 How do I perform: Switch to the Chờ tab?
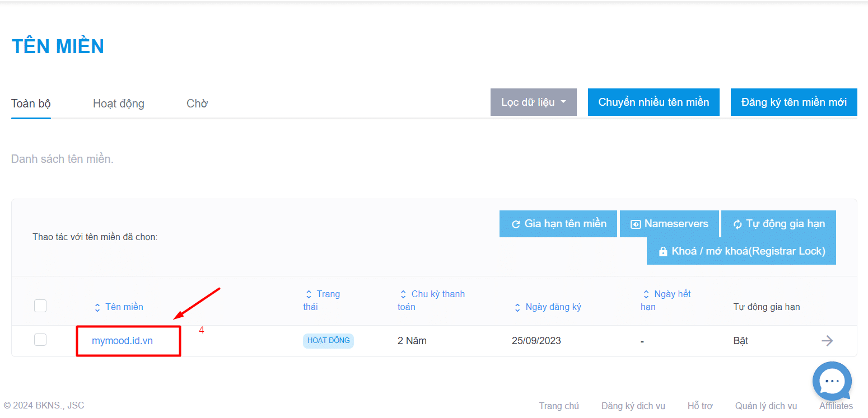pyautogui.click(x=197, y=104)
